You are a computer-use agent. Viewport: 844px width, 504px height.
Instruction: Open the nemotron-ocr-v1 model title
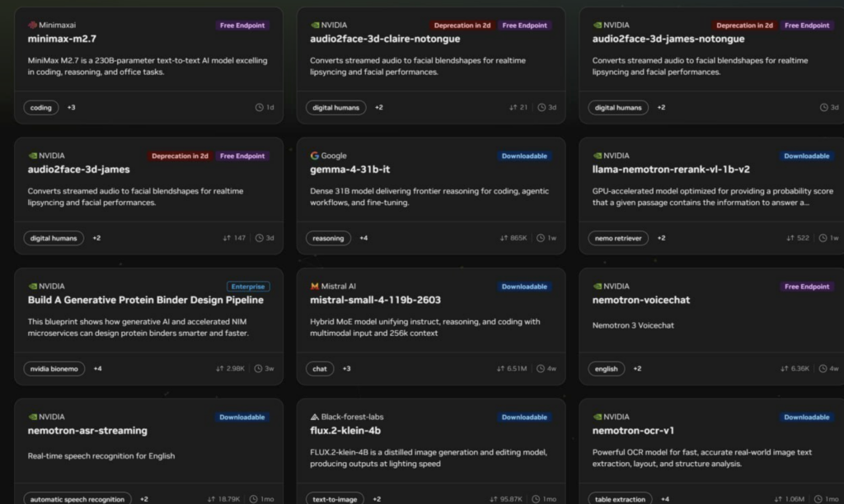[633, 431]
